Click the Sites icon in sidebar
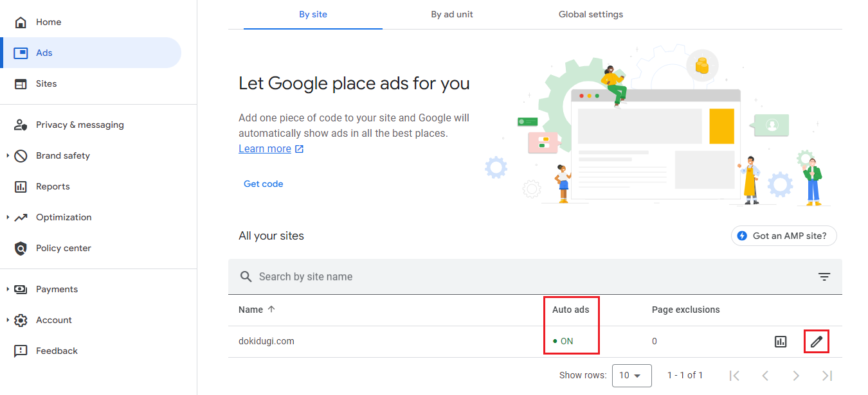Viewport: 868px width, 395px height. point(21,84)
